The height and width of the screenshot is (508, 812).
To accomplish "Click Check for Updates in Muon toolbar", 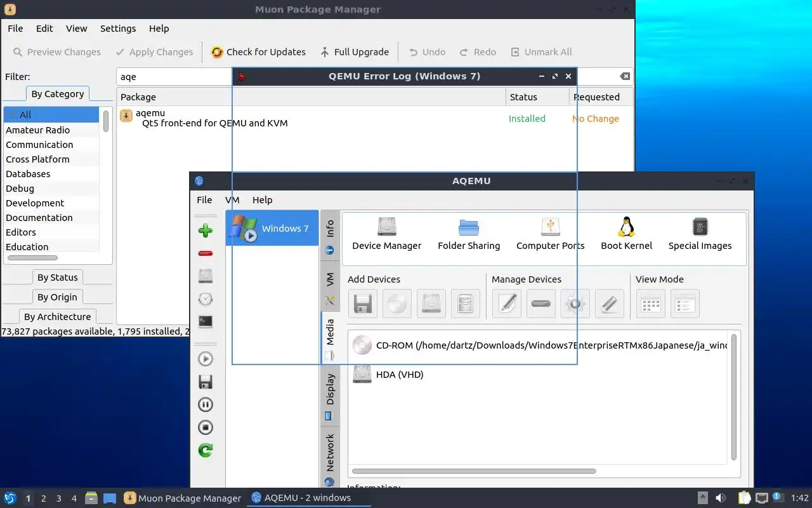I will [x=258, y=52].
